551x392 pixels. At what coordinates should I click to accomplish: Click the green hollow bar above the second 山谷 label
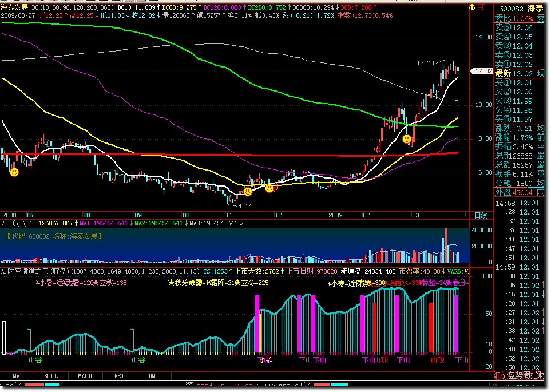(x=132, y=340)
